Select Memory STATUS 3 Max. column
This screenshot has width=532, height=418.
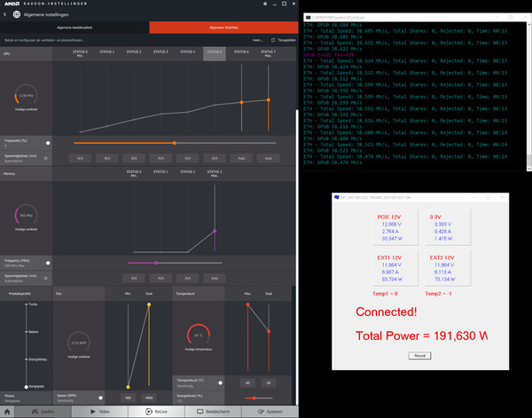coord(215,174)
